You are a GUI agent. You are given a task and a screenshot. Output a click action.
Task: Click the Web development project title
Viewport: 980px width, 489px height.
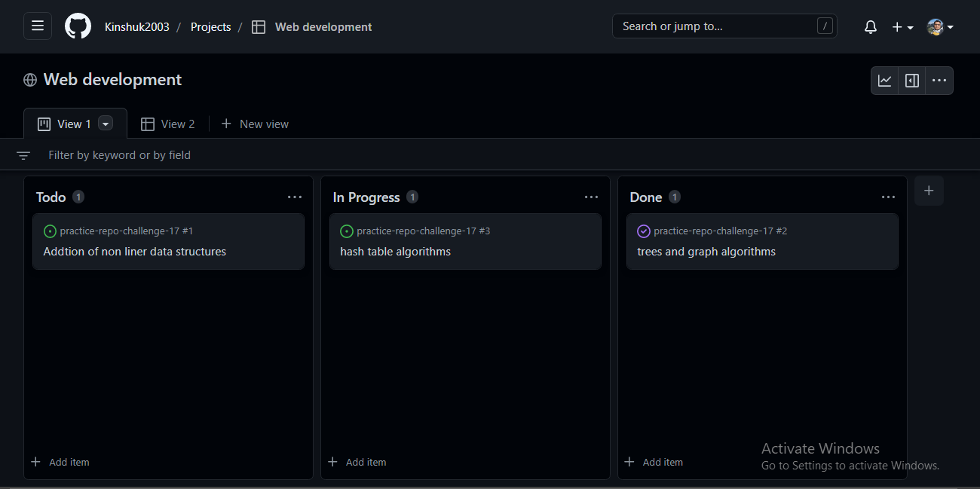[x=112, y=80]
